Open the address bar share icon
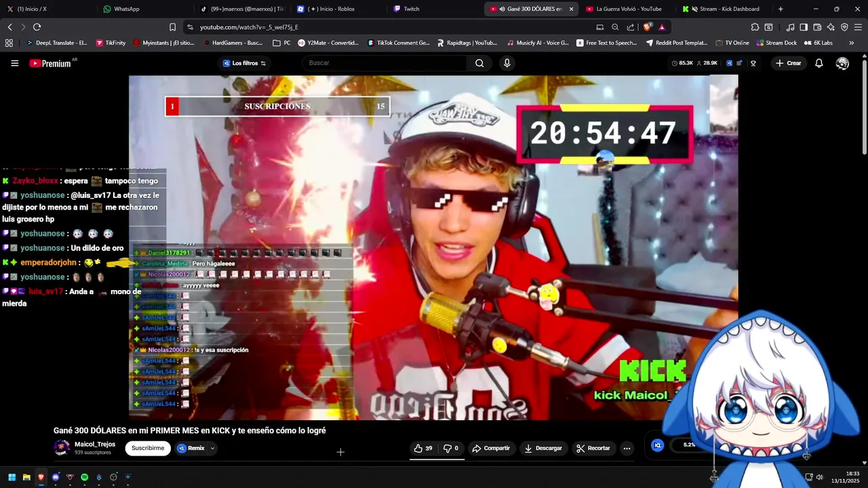This screenshot has width=868, height=488. (631, 27)
